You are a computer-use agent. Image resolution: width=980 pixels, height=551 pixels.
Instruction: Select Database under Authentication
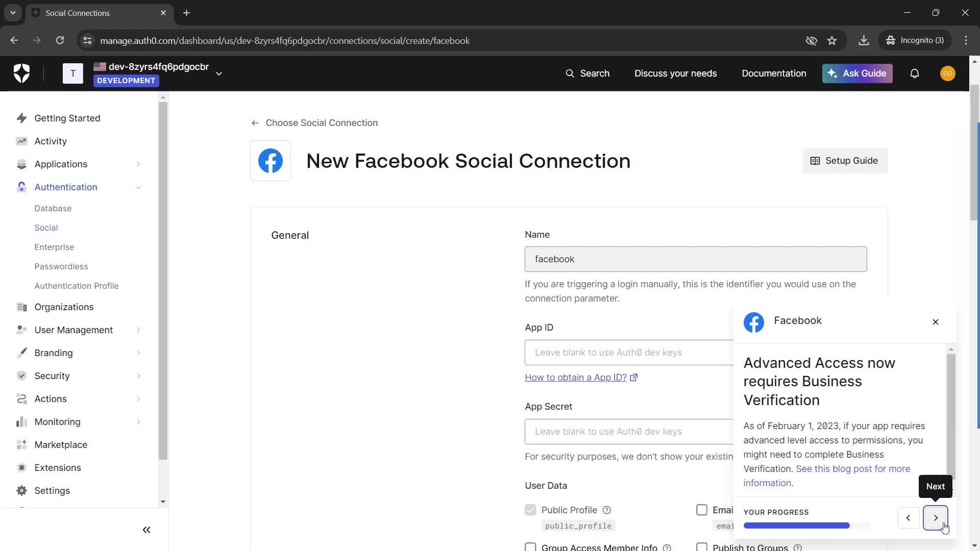tap(53, 208)
